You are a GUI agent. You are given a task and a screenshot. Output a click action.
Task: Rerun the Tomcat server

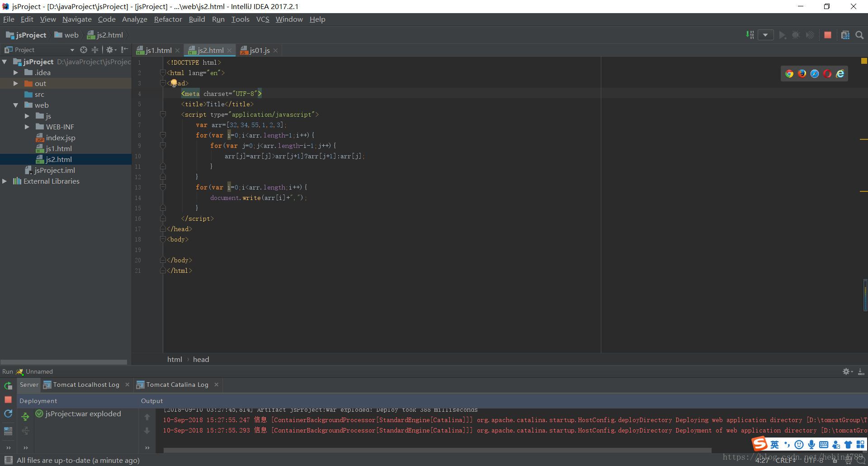(8, 386)
